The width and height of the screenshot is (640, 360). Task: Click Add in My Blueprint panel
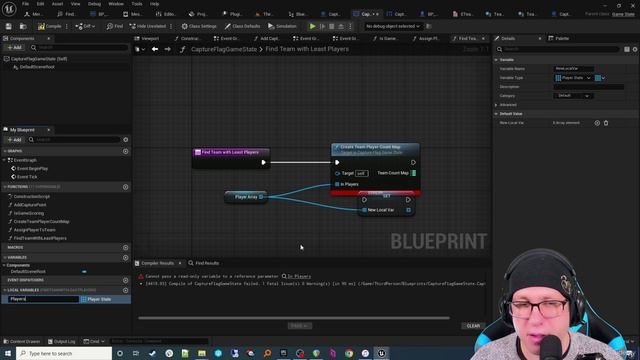14,140
